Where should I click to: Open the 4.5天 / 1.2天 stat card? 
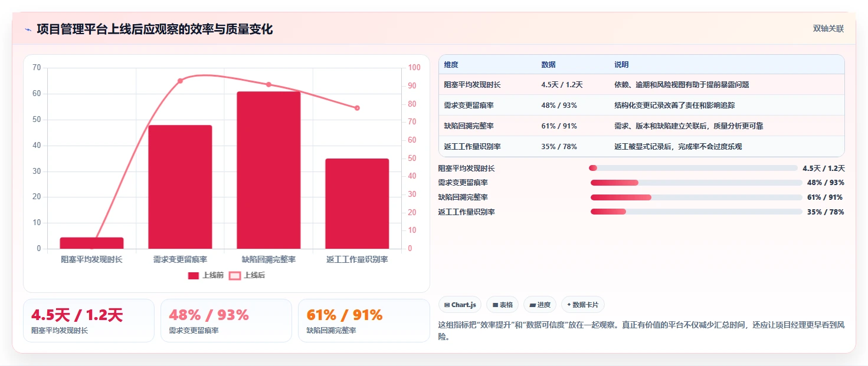click(89, 321)
